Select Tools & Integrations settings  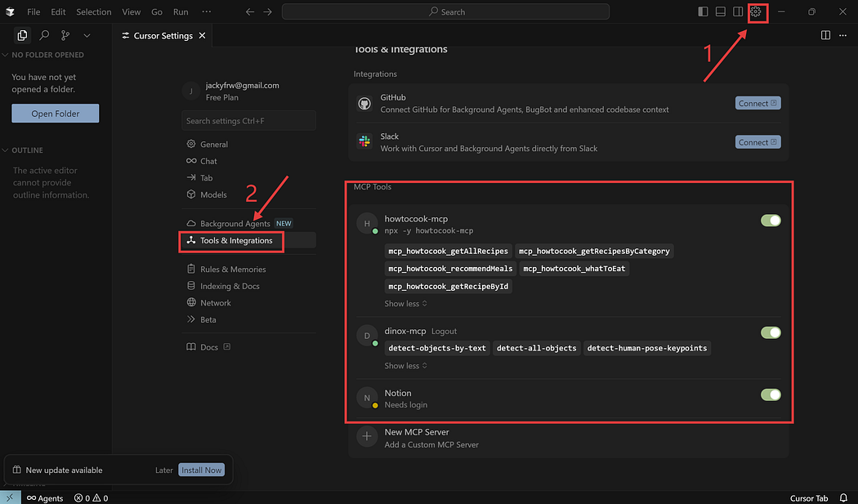[x=236, y=240]
